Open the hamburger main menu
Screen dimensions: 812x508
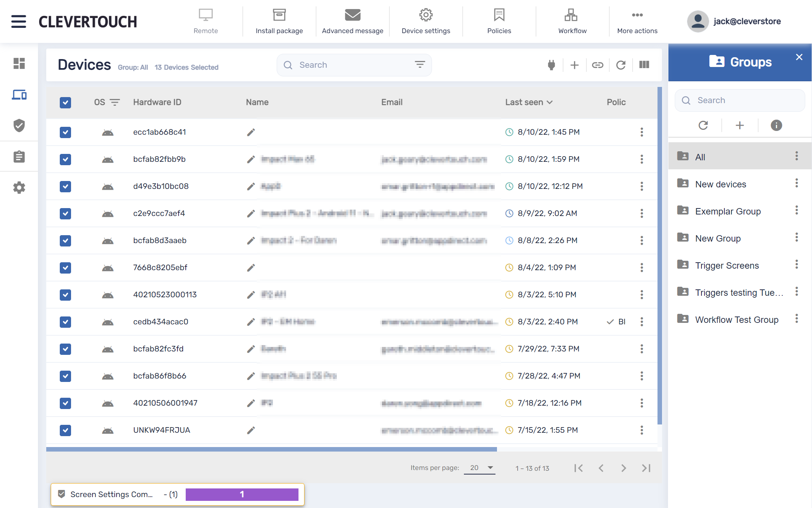coord(18,21)
